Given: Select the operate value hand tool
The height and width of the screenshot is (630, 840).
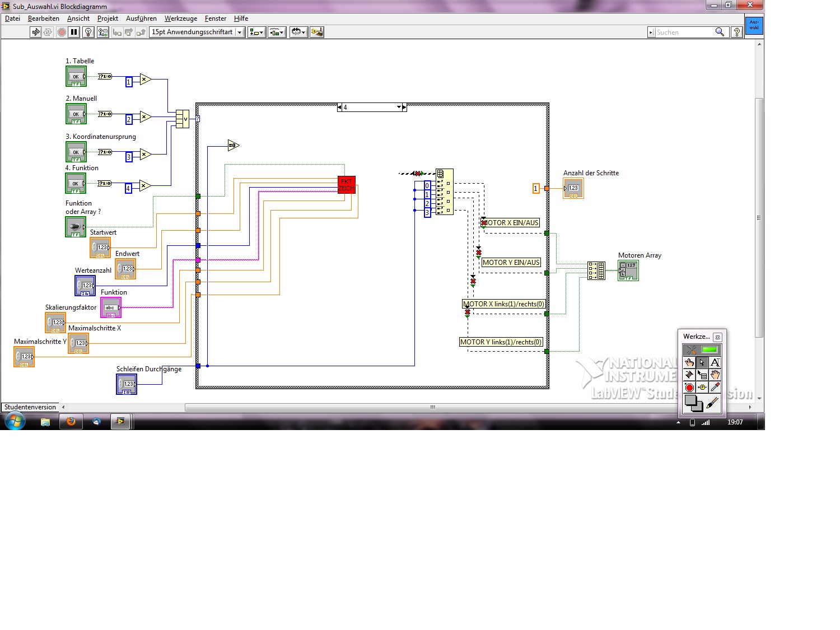Looking at the screenshot, I should [689, 362].
